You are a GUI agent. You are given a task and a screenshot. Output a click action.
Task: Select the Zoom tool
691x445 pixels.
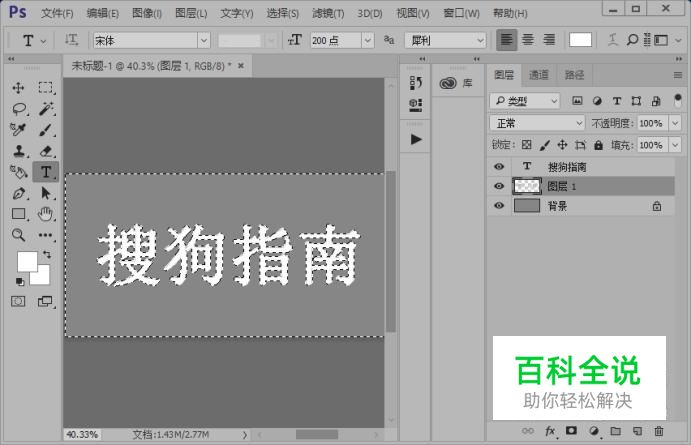pyautogui.click(x=18, y=235)
